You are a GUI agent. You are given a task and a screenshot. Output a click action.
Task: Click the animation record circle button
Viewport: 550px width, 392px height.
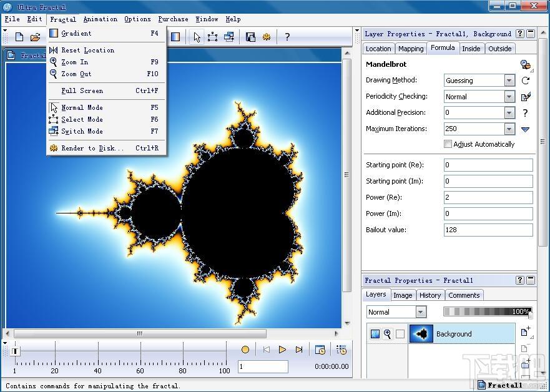[245, 350]
